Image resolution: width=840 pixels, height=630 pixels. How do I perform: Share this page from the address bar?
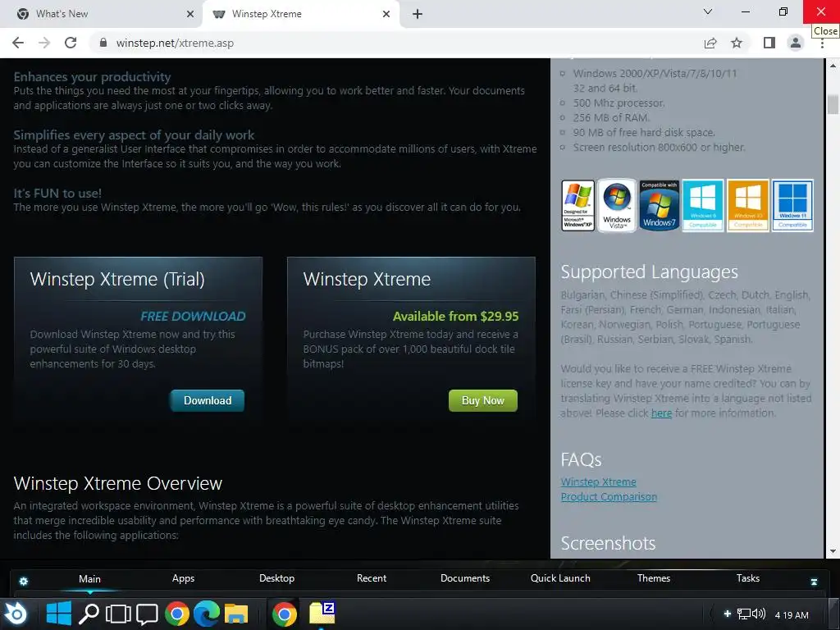(x=710, y=43)
